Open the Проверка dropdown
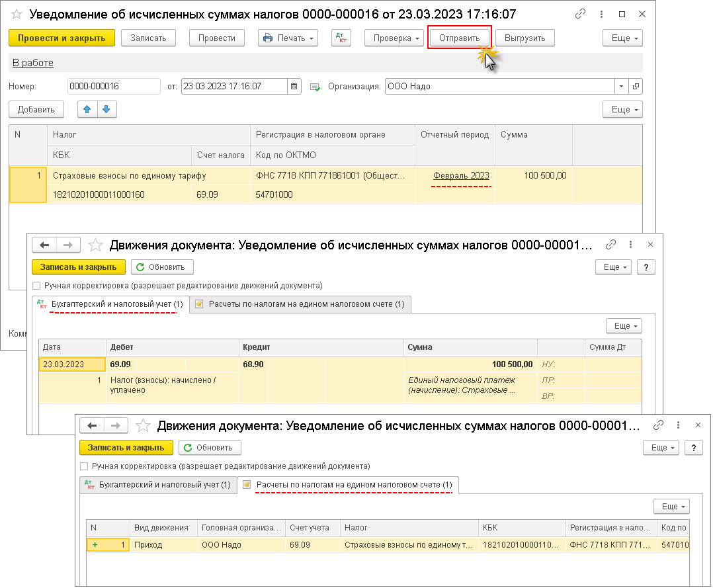713x588 pixels. tap(394, 38)
